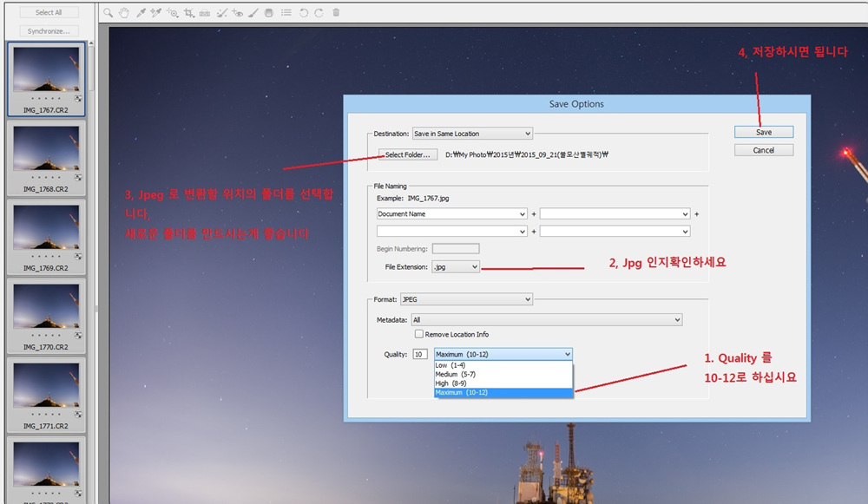Open the preferences list icon in toolbar
The image size is (868, 504).
tap(286, 13)
